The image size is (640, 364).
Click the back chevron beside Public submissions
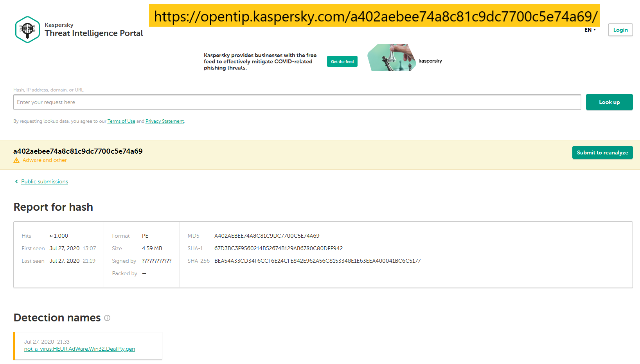(16, 181)
